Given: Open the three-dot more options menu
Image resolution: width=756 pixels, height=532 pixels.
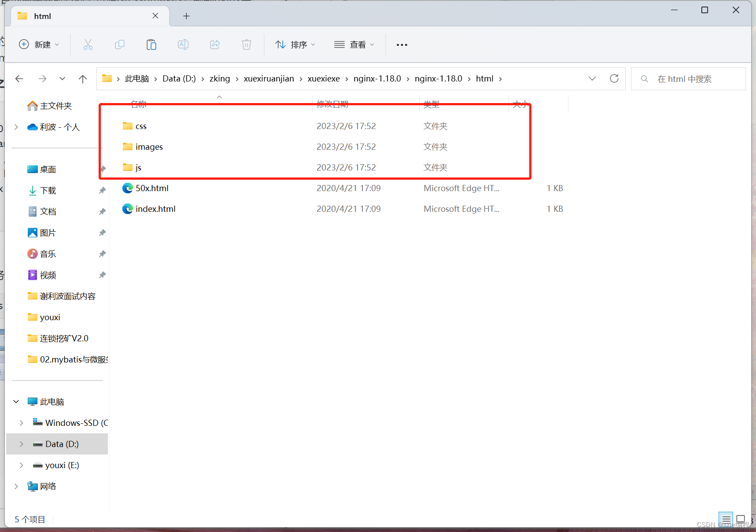Looking at the screenshot, I should click(402, 44).
